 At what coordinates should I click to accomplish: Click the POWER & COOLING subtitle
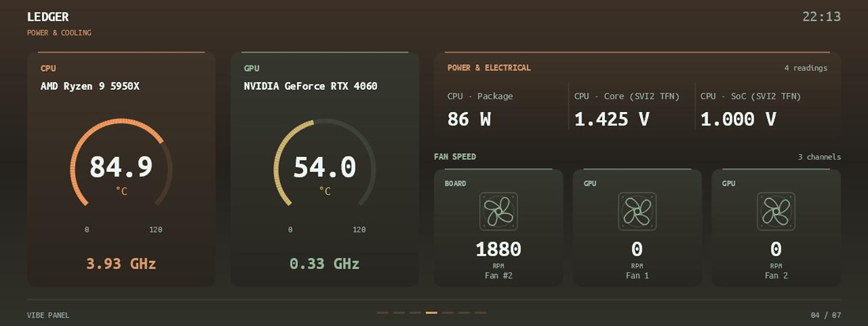coord(59,33)
